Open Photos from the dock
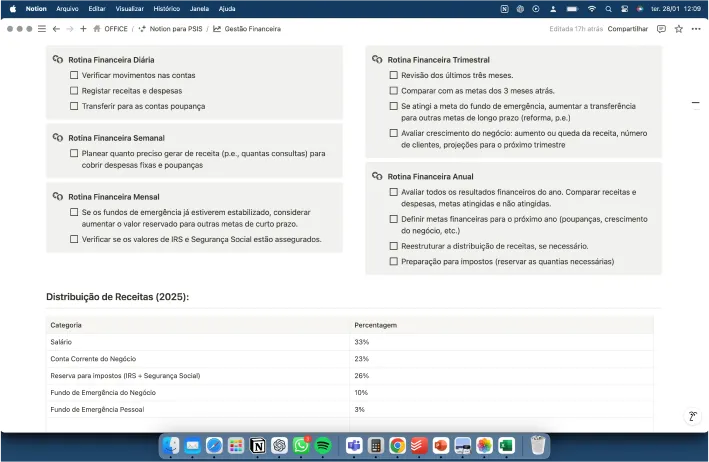Screen dimensions: 709x462 (484, 446)
